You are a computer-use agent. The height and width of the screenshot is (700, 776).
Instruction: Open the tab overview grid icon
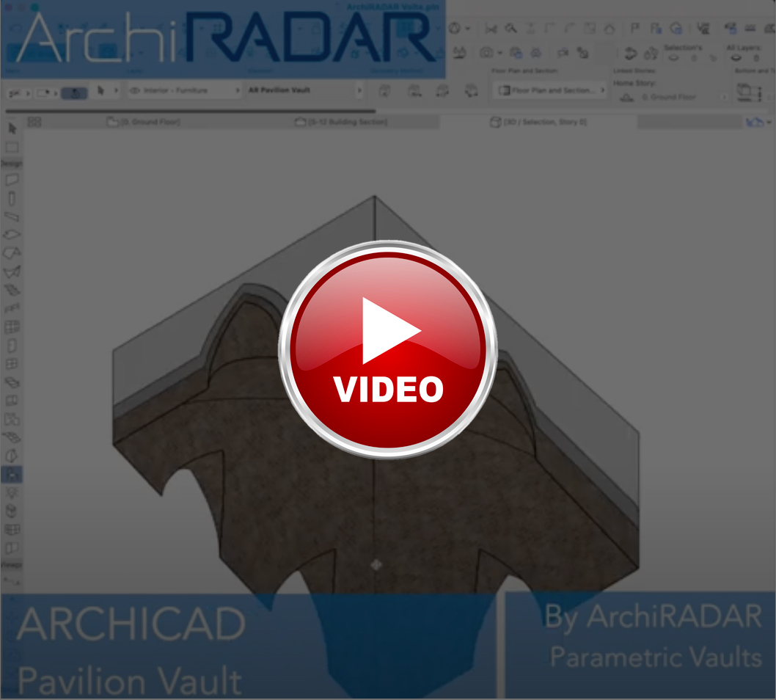[x=34, y=122]
